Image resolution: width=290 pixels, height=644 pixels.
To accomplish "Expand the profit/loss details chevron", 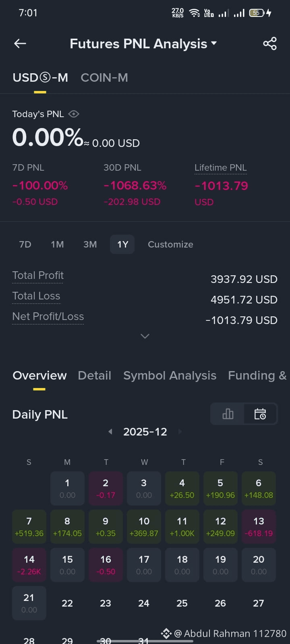I will (145, 336).
